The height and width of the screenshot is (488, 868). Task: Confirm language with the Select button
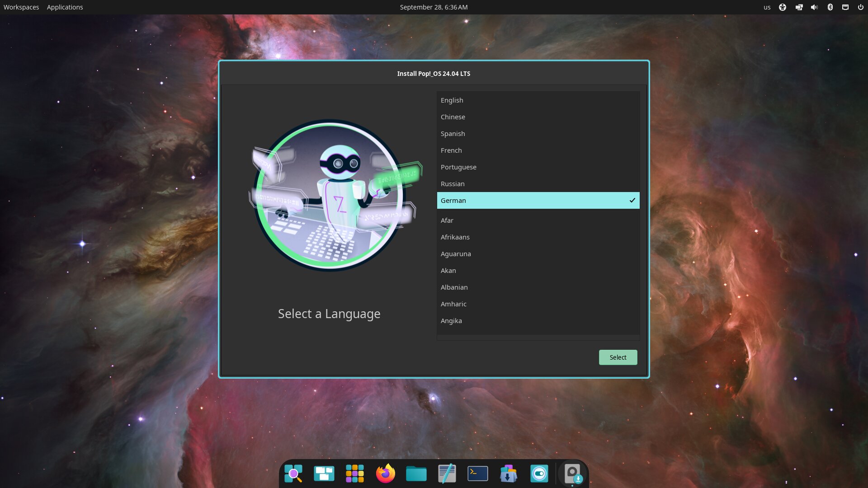(618, 357)
